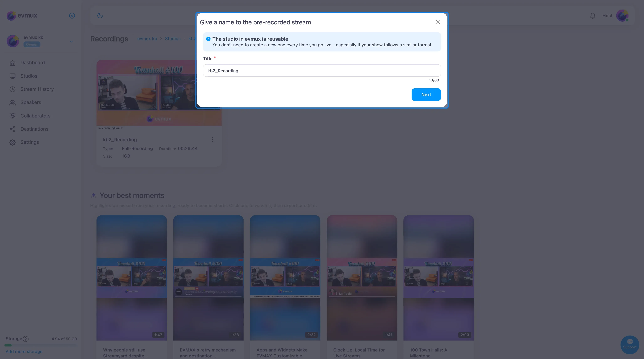
Task: Click the Studios monitor icon
Action: coord(13,76)
